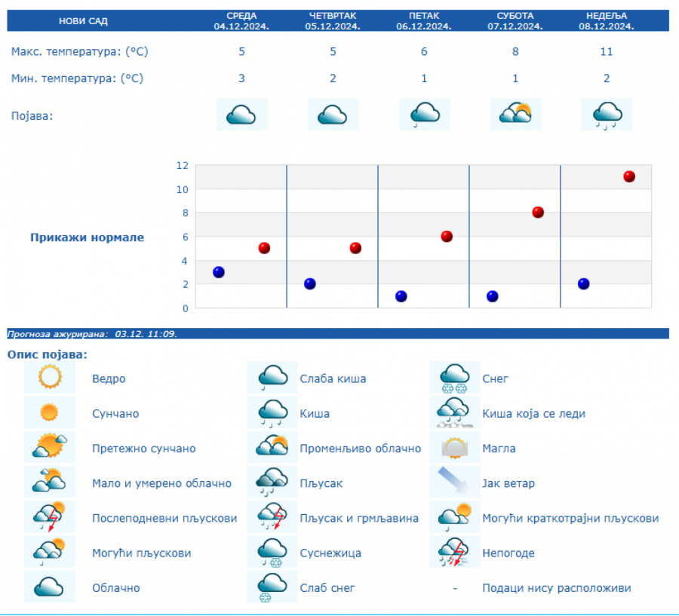The image size is (679, 616).
Task: Select the СРЕДА 04.12.2024 column header
Action: (241, 20)
